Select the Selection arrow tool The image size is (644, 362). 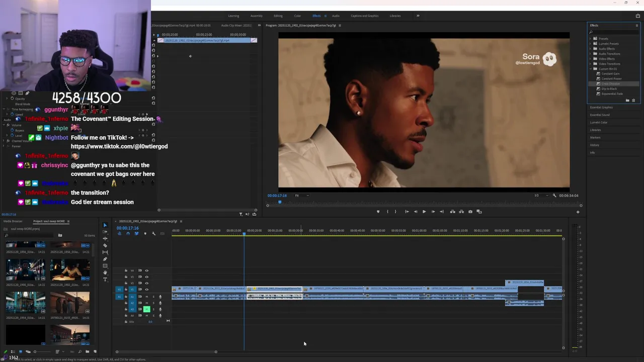tap(105, 225)
